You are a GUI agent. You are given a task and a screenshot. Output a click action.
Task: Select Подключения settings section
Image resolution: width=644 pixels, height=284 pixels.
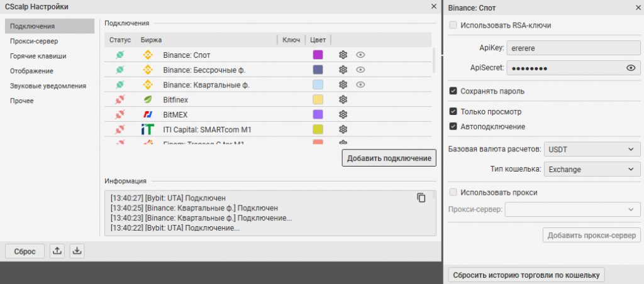50,26
